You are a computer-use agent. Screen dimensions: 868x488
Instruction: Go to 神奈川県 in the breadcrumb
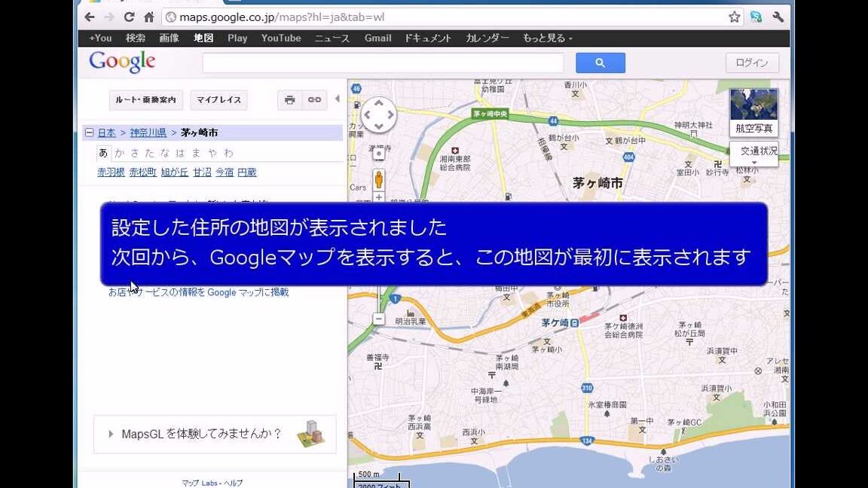pos(148,133)
